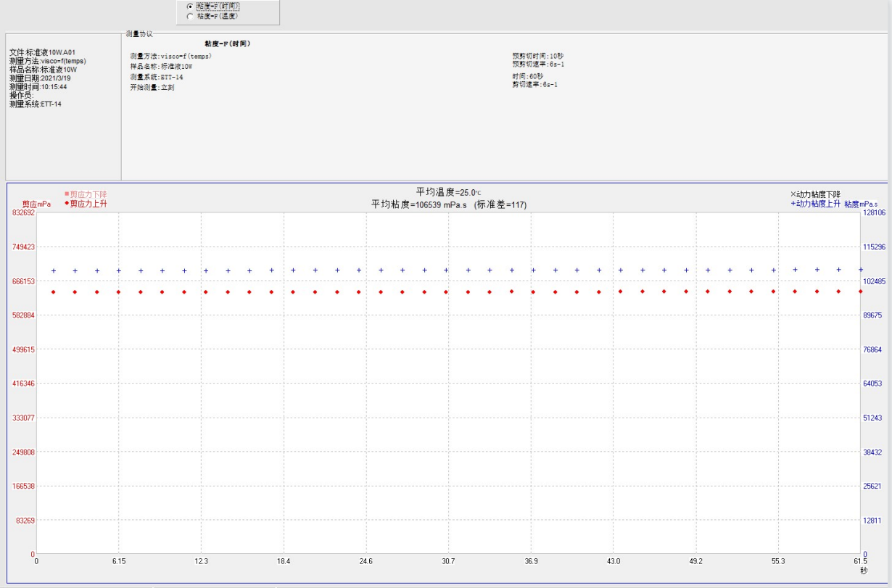The height and width of the screenshot is (588, 892).
Task: Click the 动力粘度下降 cross legend entry
Action: (815, 194)
